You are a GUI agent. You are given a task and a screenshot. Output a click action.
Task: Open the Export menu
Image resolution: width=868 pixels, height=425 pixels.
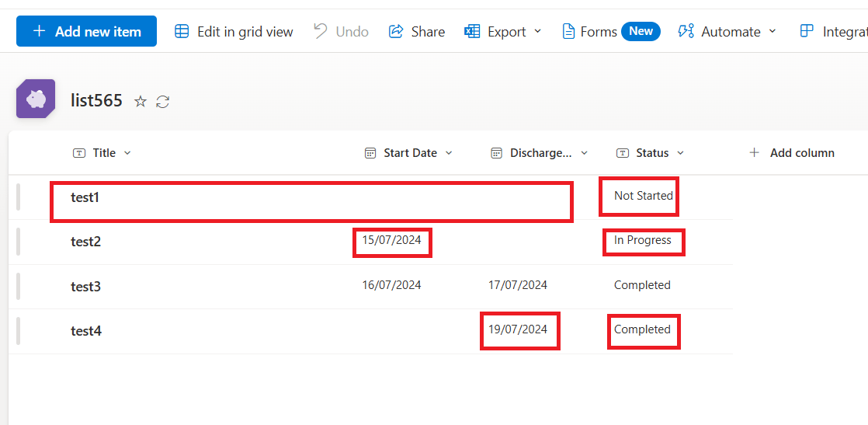(502, 32)
